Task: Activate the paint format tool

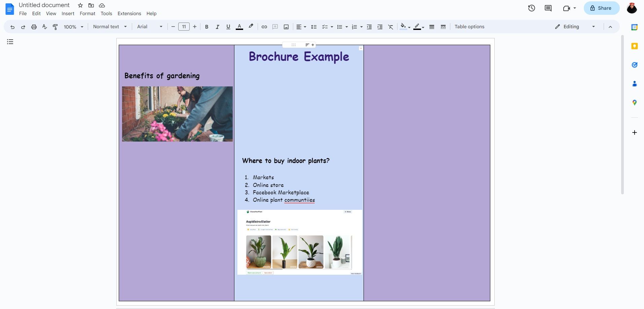Action: pos(55,27)
